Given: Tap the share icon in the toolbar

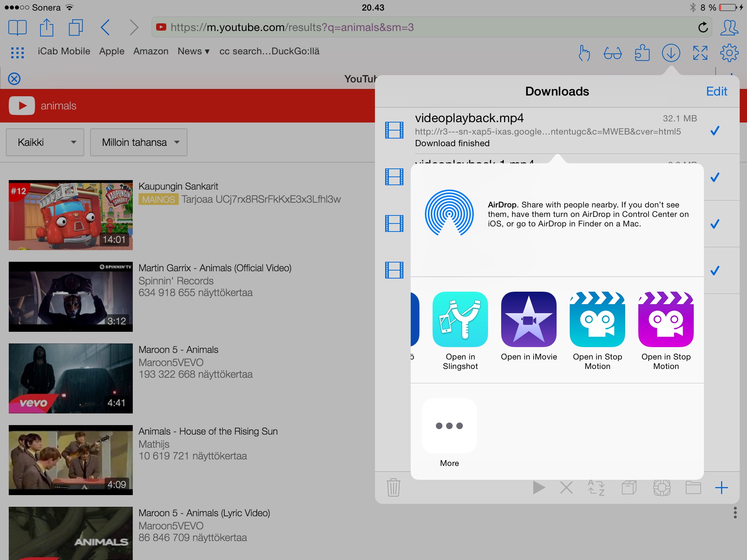Looking at the screenshot, I should click(x=46, y=28).
